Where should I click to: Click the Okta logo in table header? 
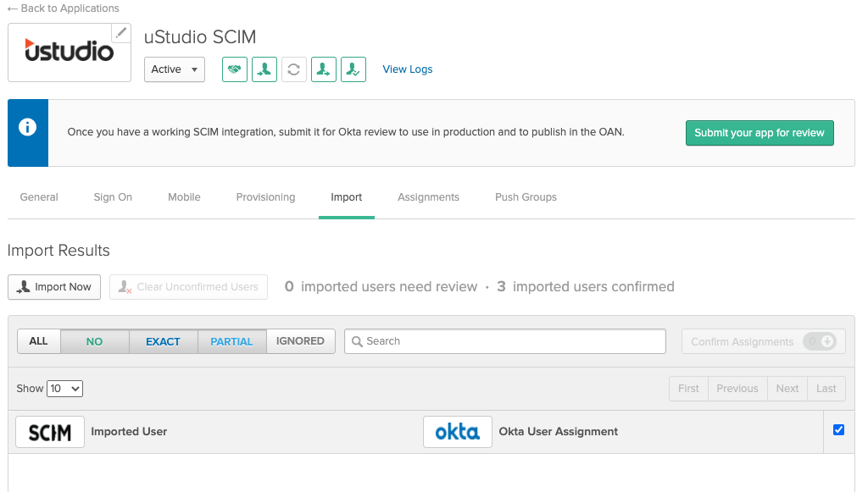457,432
